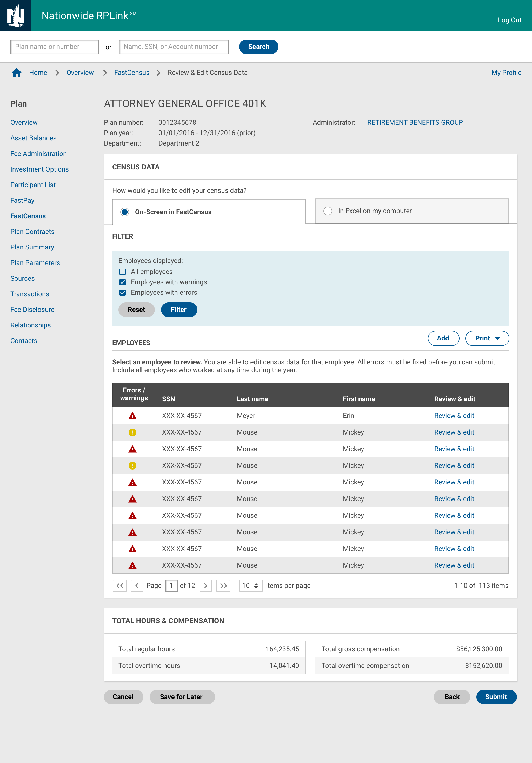
Task: Open Participant List in sidebar
Action: [x=33, y=185]
